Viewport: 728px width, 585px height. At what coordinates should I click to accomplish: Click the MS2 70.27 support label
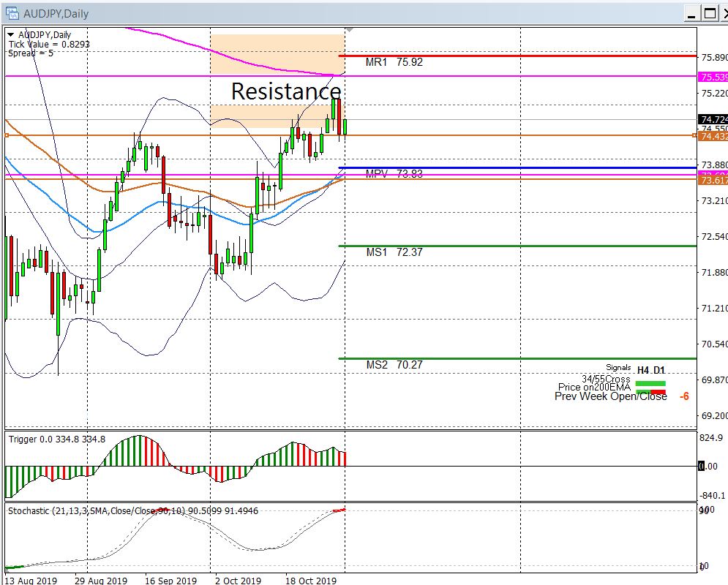(x=394, y=365)
